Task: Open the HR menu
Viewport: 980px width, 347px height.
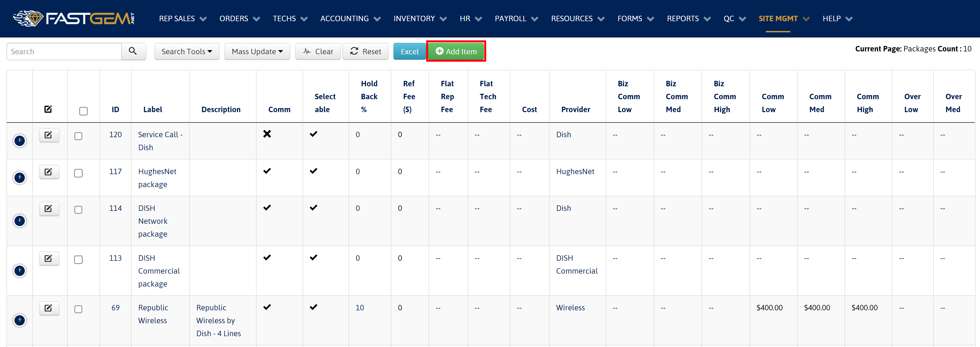Action: pos(470,19)
